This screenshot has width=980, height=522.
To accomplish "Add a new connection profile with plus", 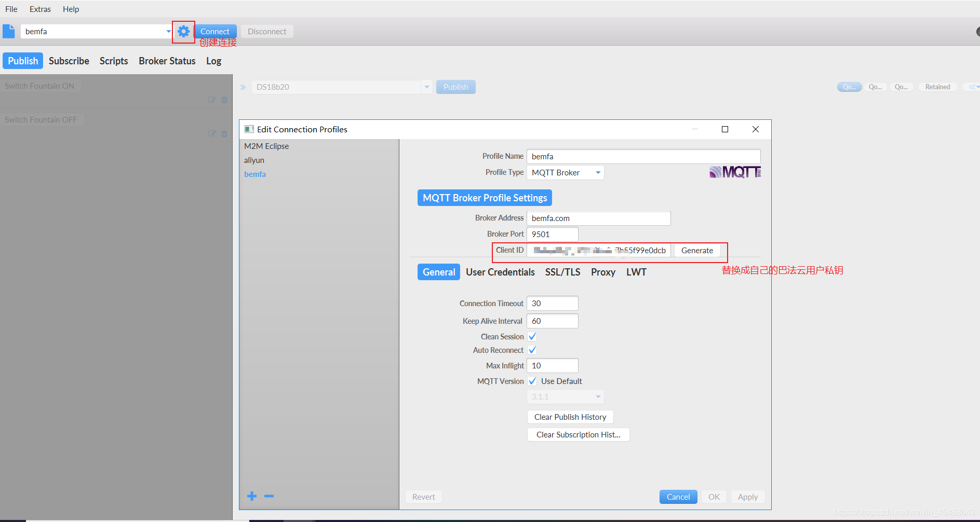I will coord(252,496).
